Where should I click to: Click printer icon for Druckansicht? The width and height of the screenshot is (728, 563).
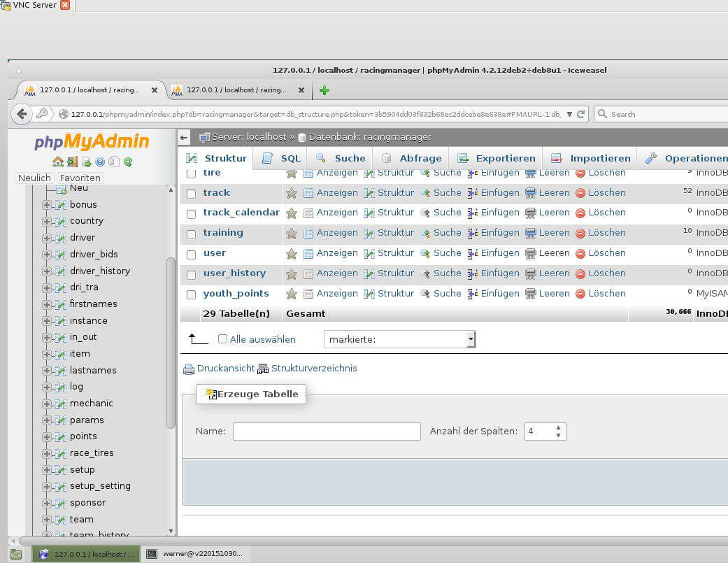[x=188, y=369]
